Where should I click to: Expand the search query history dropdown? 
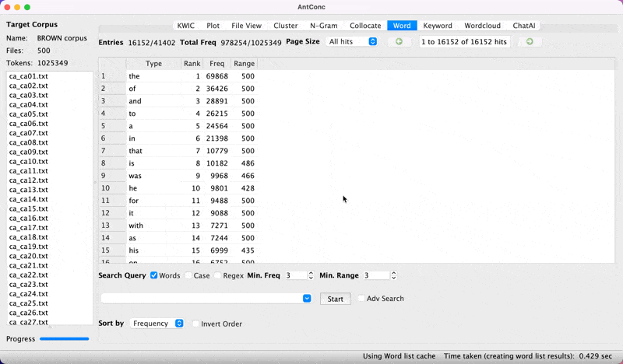point(307,299)
